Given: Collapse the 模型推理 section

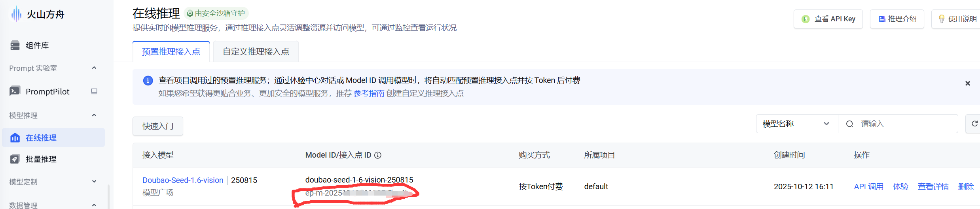Looking at the screenshot, I should tap(94, 115).
